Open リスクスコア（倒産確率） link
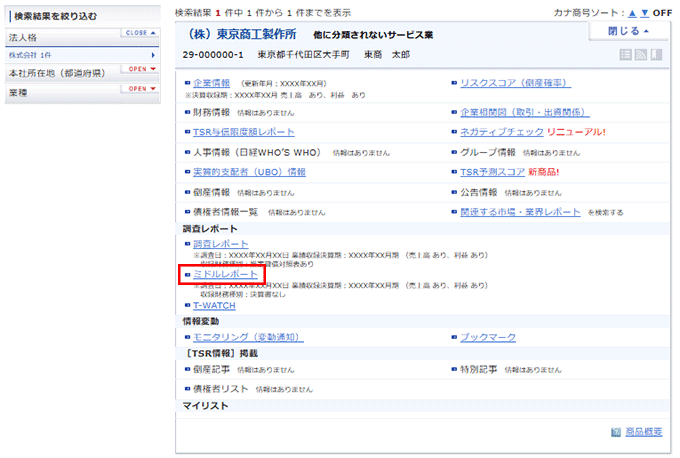Image resolution: width=680 pixels, height=458 pixels. [x=515, y=83]
